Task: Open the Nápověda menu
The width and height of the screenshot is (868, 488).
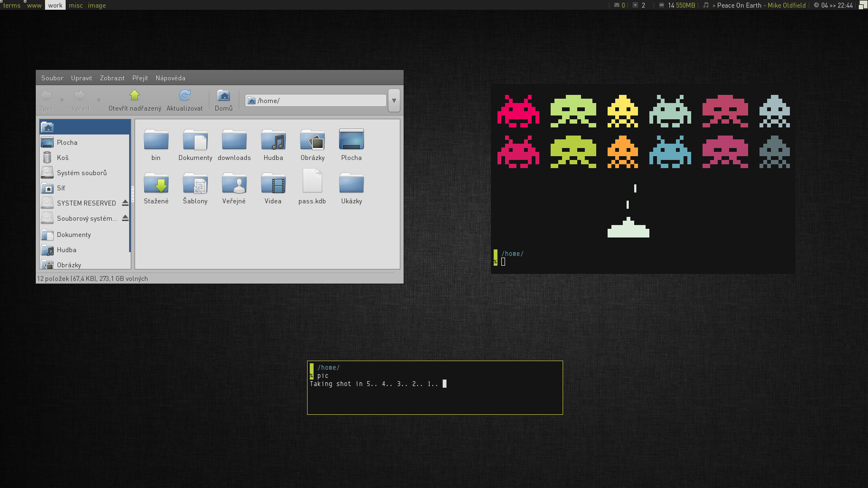Action: click(170, 78)
